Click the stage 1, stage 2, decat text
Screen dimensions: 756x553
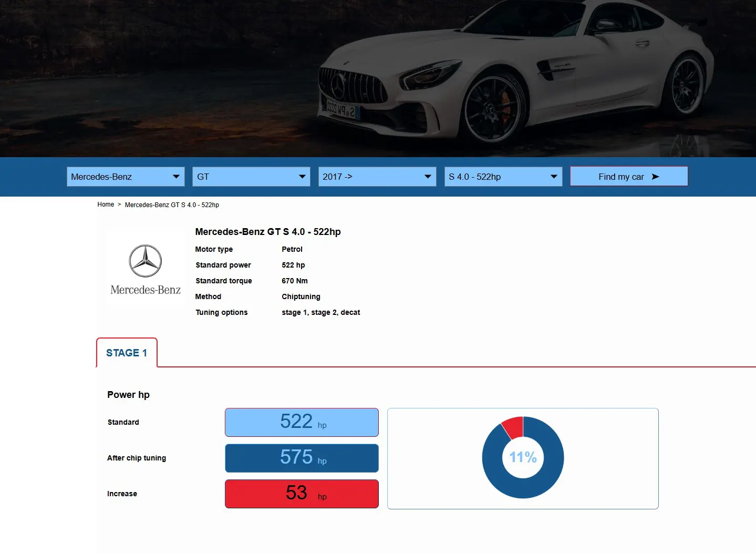(321, 312)
